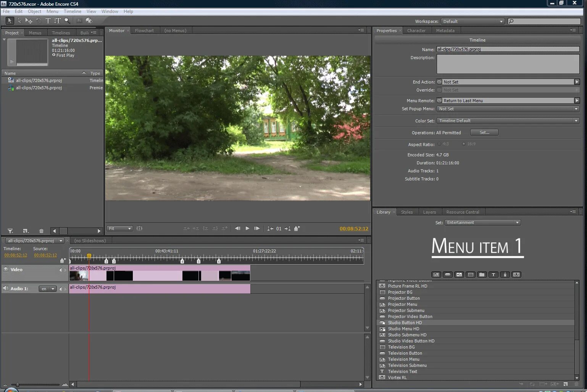Open End Action flyout arrow
587x392 pixels.
pos(577,82)
